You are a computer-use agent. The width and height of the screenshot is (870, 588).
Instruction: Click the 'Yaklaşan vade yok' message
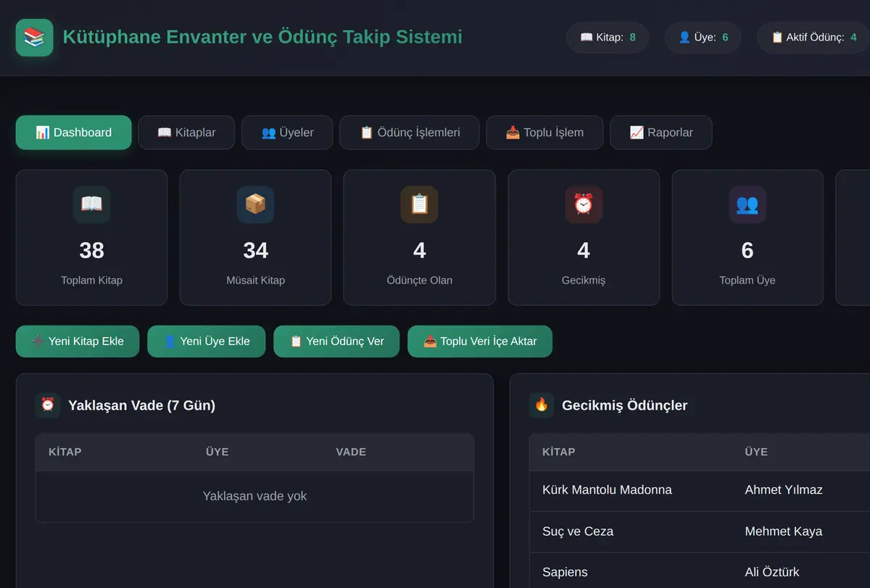coord(254,497)
